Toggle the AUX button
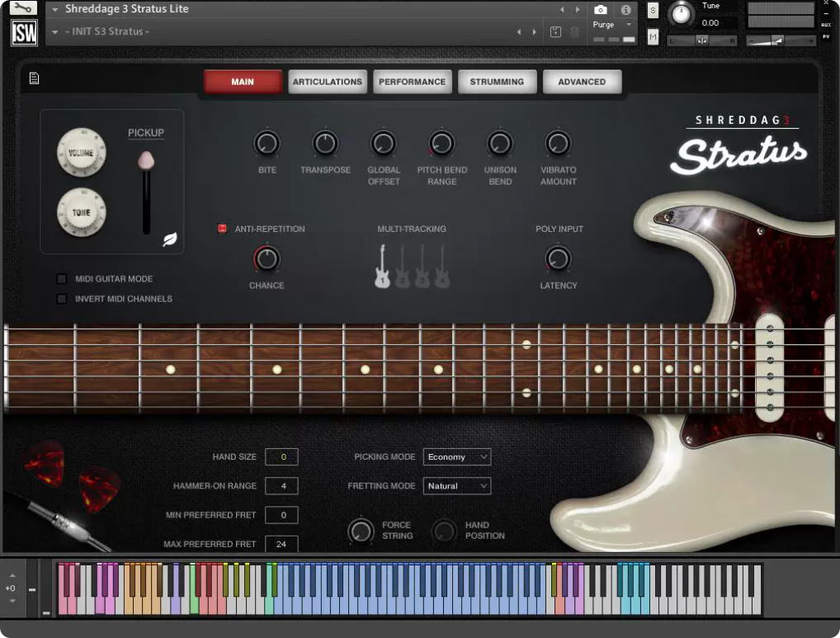The height and width of the screenshot is (638, 840). [826, 25]
